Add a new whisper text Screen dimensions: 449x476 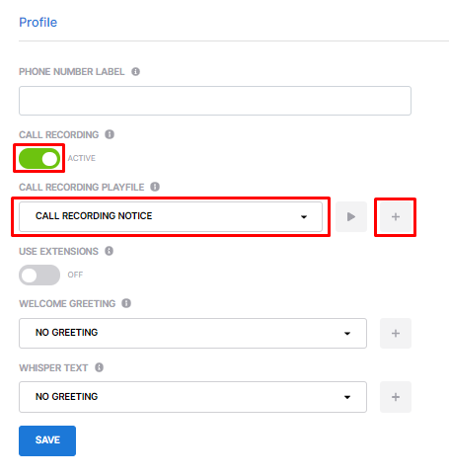(396, 397)
